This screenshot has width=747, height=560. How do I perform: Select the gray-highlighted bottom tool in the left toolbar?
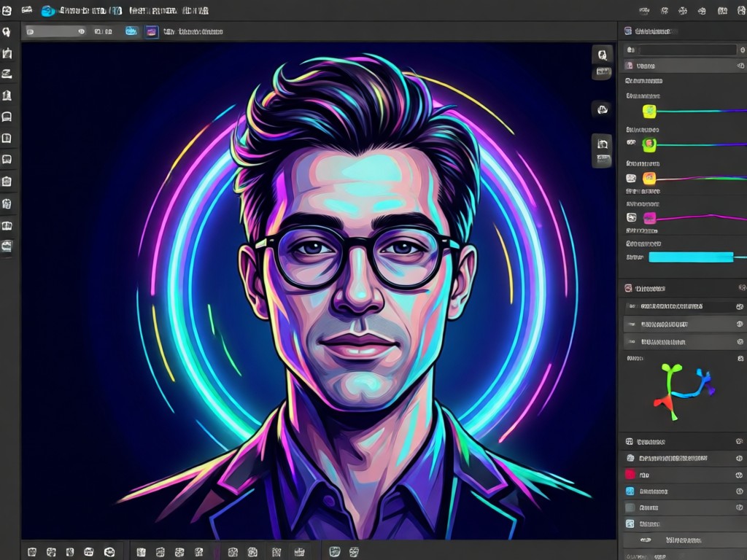[7, 246]
